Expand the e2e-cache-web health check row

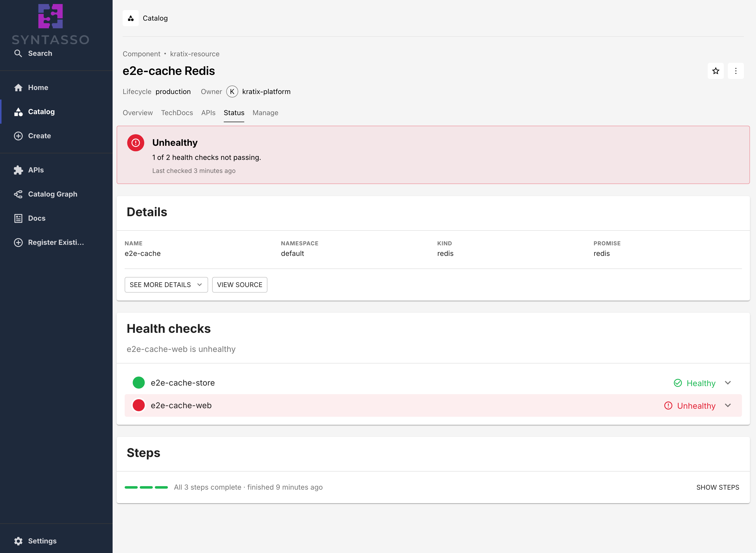pos(728,405)
